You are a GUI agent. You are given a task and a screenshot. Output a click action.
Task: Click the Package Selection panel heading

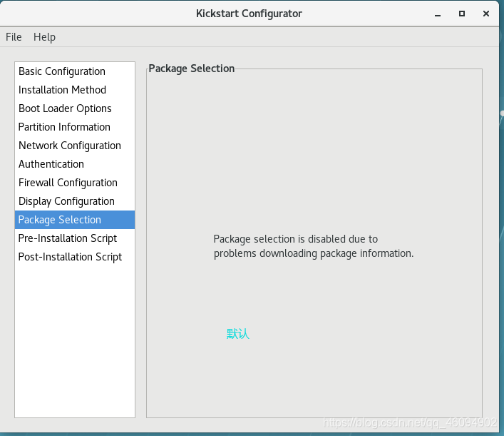tap(192, 69)
